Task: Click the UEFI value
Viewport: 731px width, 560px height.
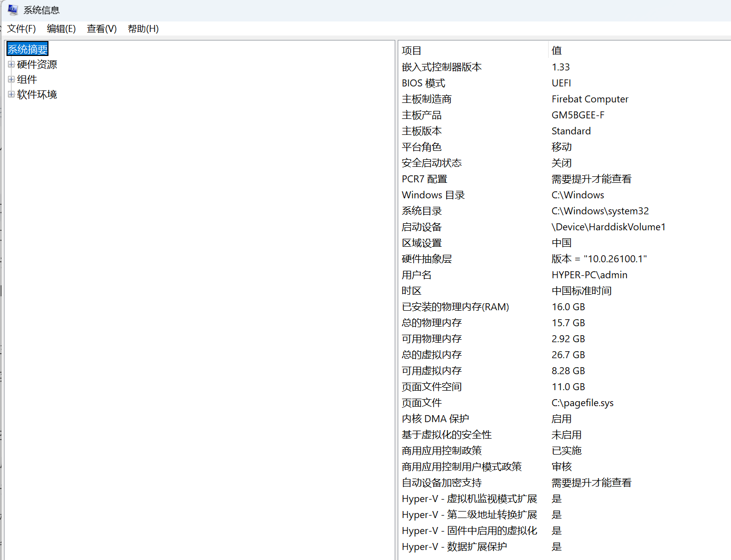Action: tap(561, 83)
